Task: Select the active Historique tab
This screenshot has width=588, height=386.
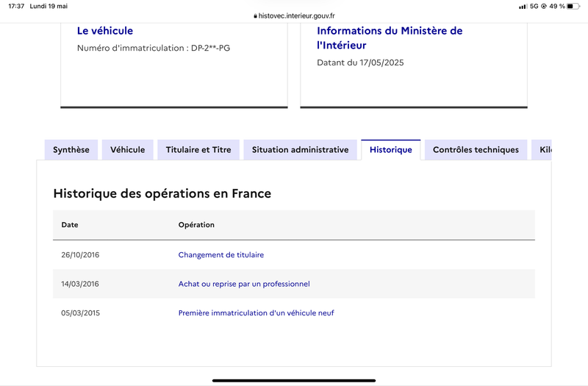Action: 390,150
